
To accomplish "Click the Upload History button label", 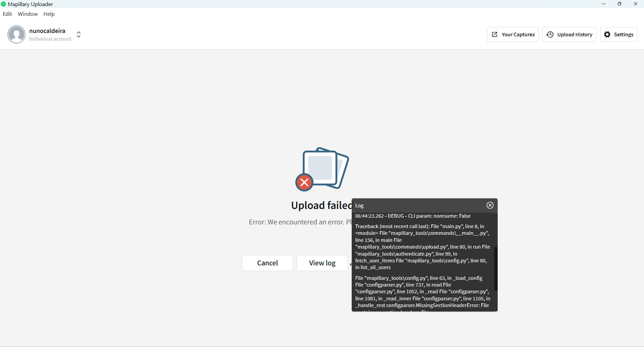I will (x=575, y=35).
